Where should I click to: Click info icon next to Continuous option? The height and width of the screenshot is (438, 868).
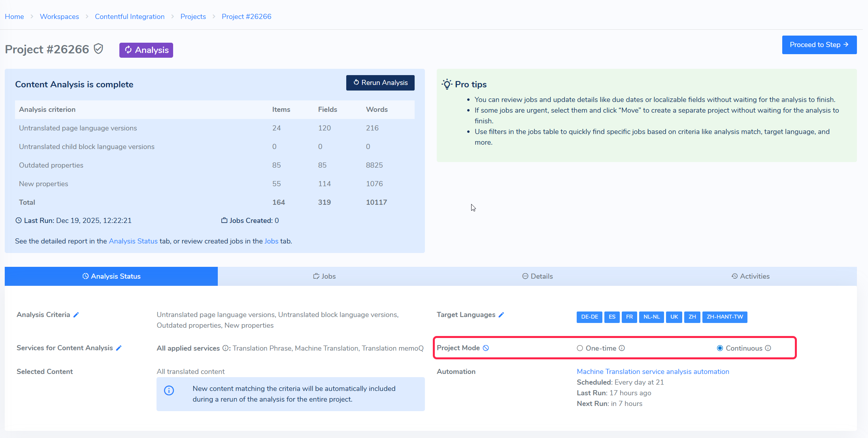768,348
